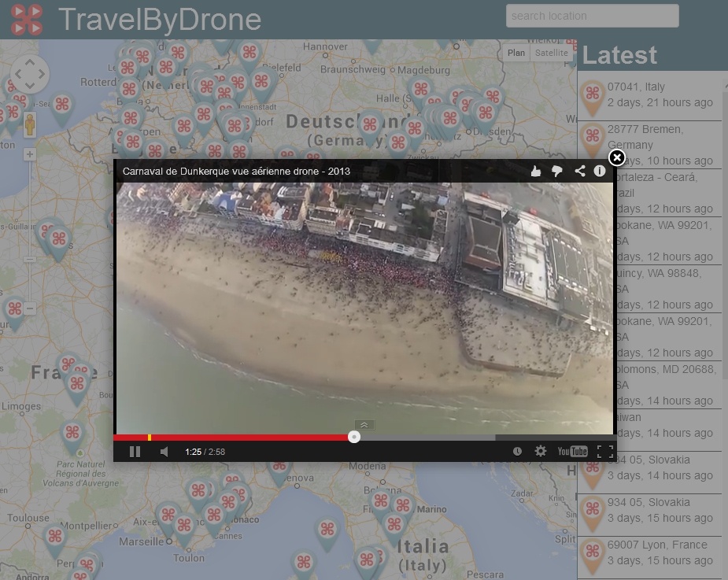Click the pin icon beside 69007 Lyon, France
Image resolution: width=728 pixels, height=580 pixels.
[x=593, y=555]
